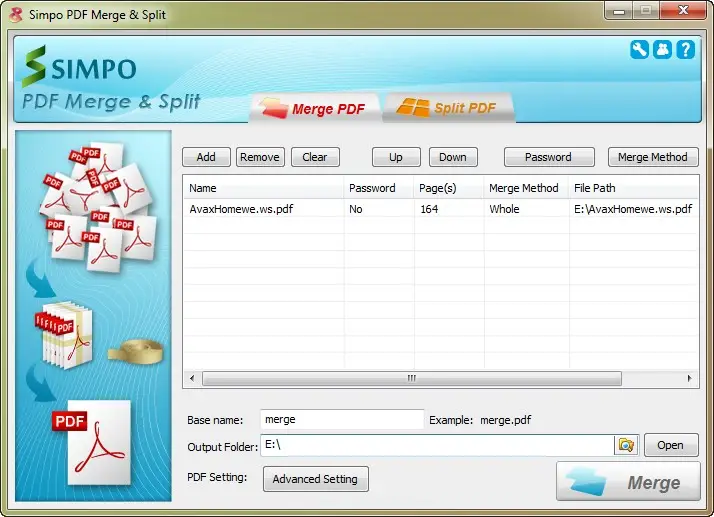Click the Whole merge method cell
The image size is (714, 517).
[x=504, y=209]
